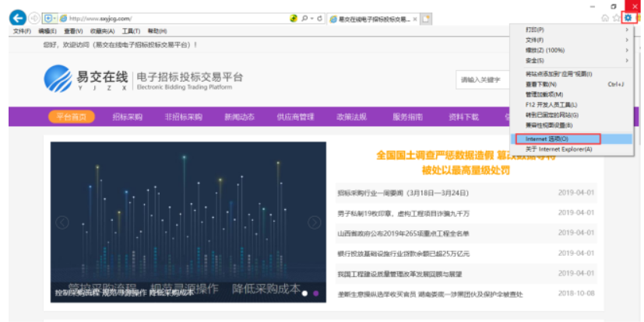The width and height of the screenshot is (644, 322).
Task: Open news 男子私制19枚印章 article
Action: click(403, 214)
